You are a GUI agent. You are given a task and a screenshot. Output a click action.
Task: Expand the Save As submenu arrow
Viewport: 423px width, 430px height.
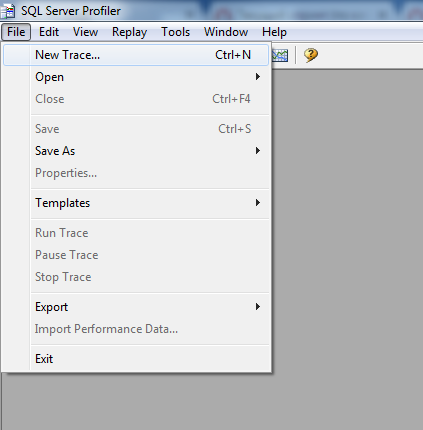[x=257, y=151]
